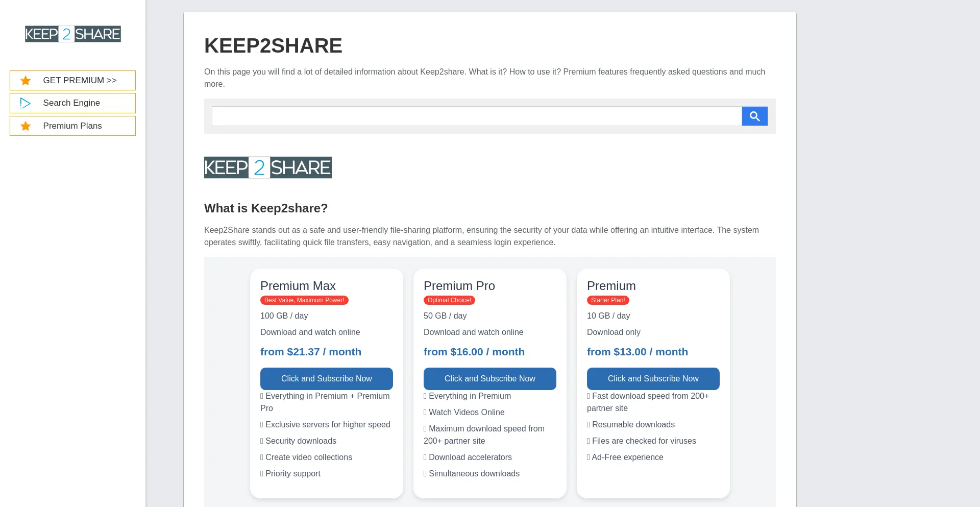This screenshot has height=507, width=980.
Task: Click 'Files are checked for viruses' feature
Action: point(642,441)
